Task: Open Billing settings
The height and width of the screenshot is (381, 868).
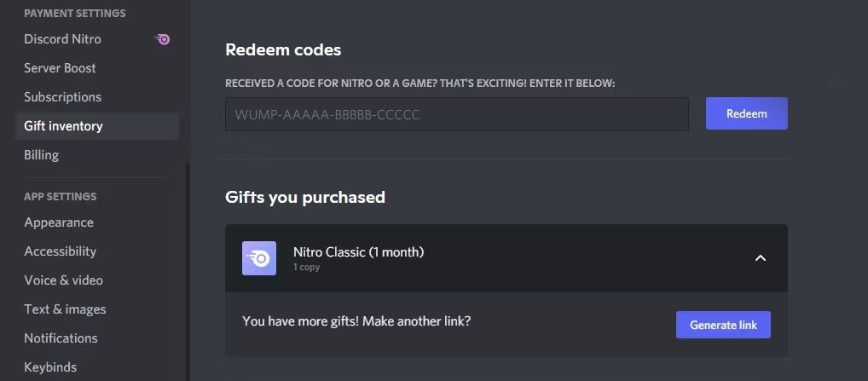Action: (x=41, y=155)
